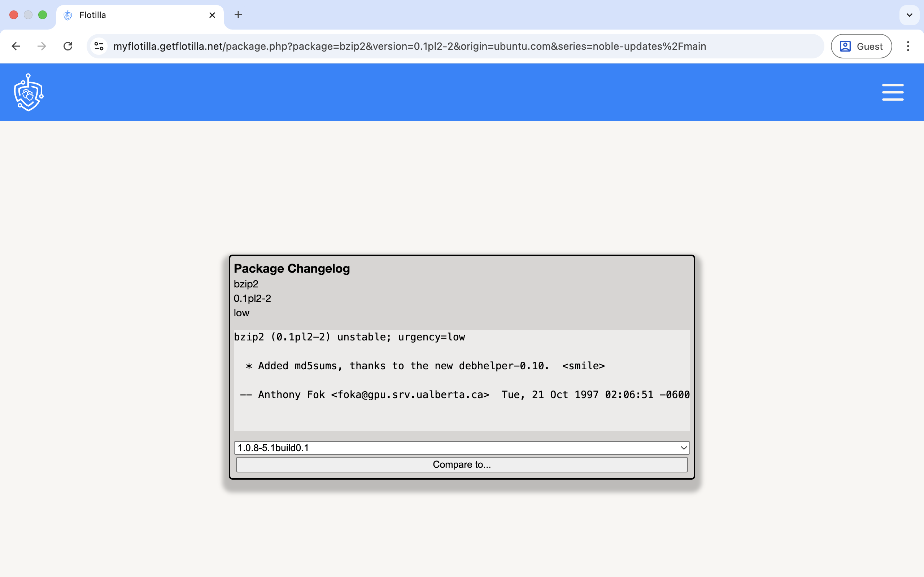The width and height of the screenshot is (924, 577).
Task: Close the Flotilla tab
Action: (212, 15)
